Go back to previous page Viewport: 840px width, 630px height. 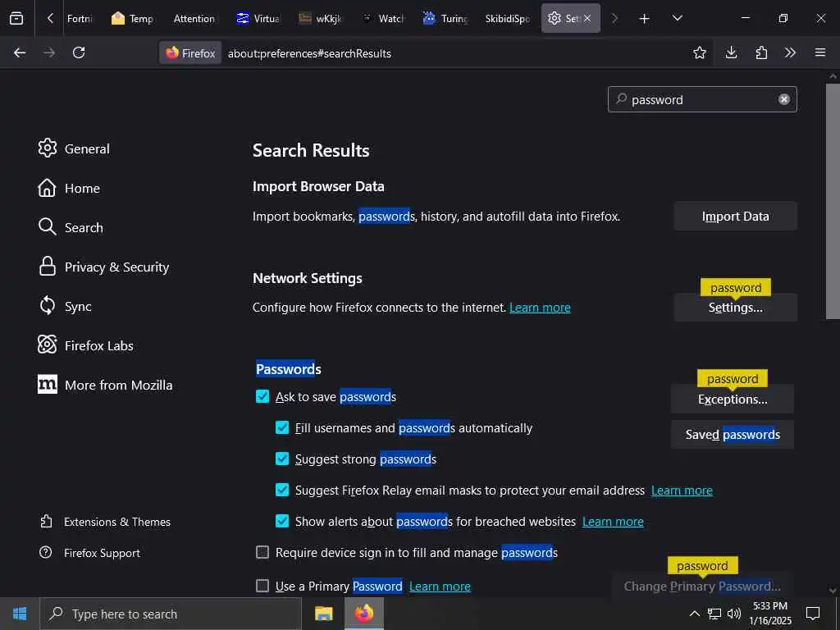click(x=20, y=52)
